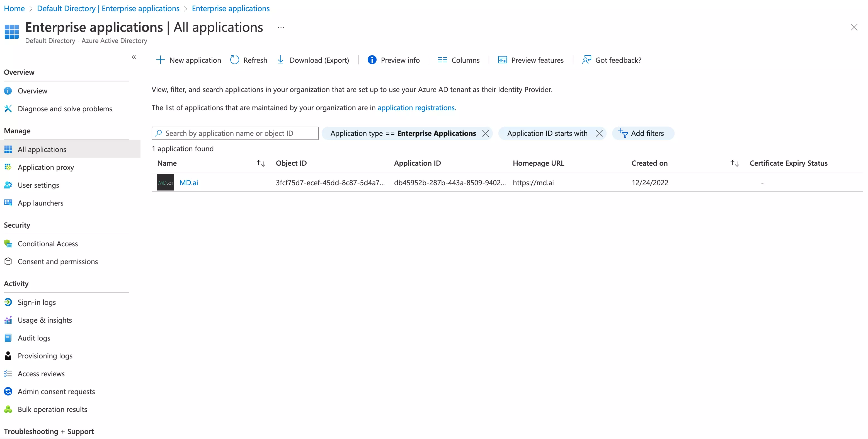868x439 pixels.
Task: Open the ellipsis menu next to the page title
Action: pos(281,27)
